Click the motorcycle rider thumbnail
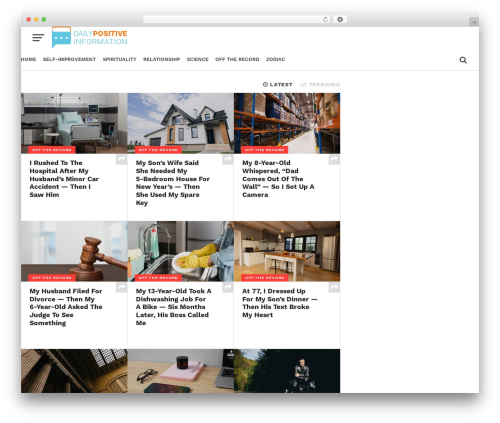 pos(287,371)
